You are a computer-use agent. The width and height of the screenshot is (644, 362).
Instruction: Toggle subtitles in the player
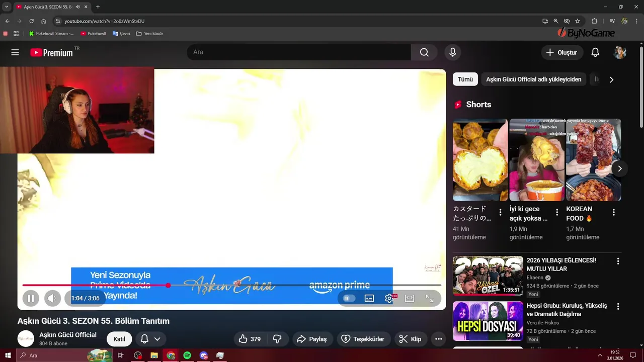pyautogui.click(x=369, y=298)
